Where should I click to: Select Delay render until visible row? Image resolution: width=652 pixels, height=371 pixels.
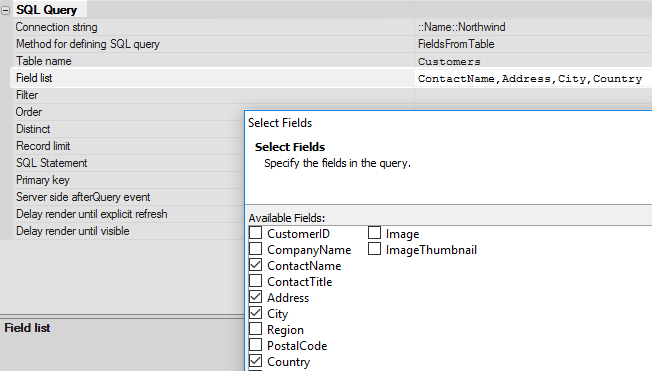pyautogui.click(x=128, y=231)
